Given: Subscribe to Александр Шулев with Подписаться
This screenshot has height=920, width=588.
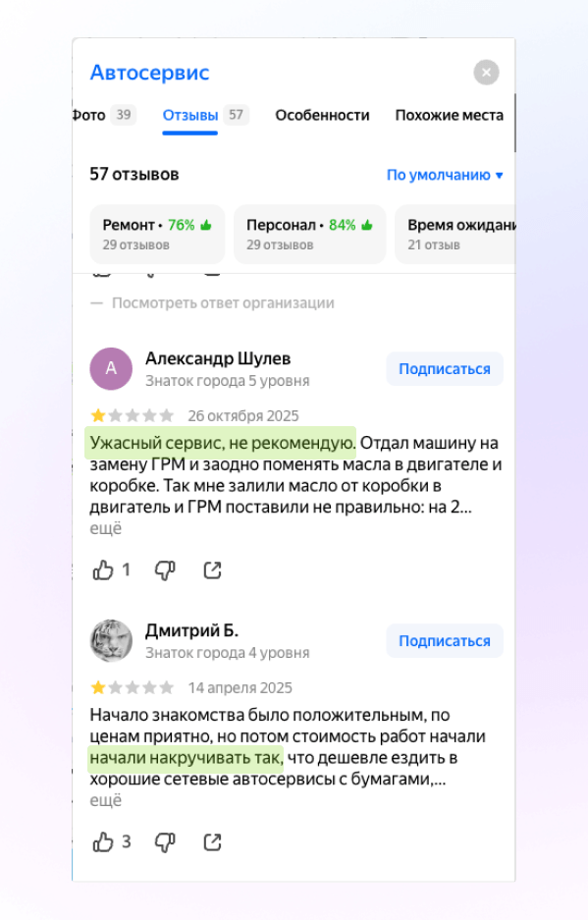Looking at the screenshot, I should (x=445, y=369).
